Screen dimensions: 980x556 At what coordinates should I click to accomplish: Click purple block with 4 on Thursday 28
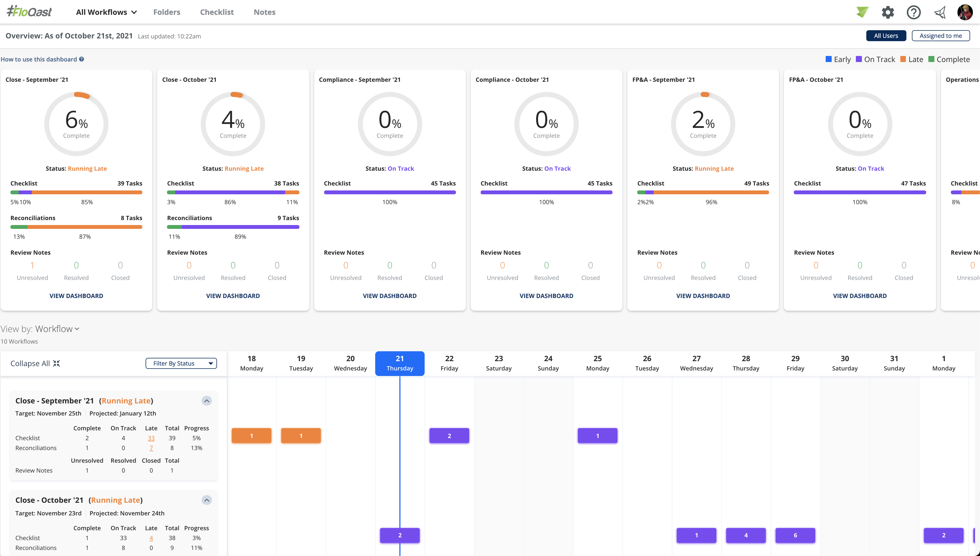tap(745, 535)
